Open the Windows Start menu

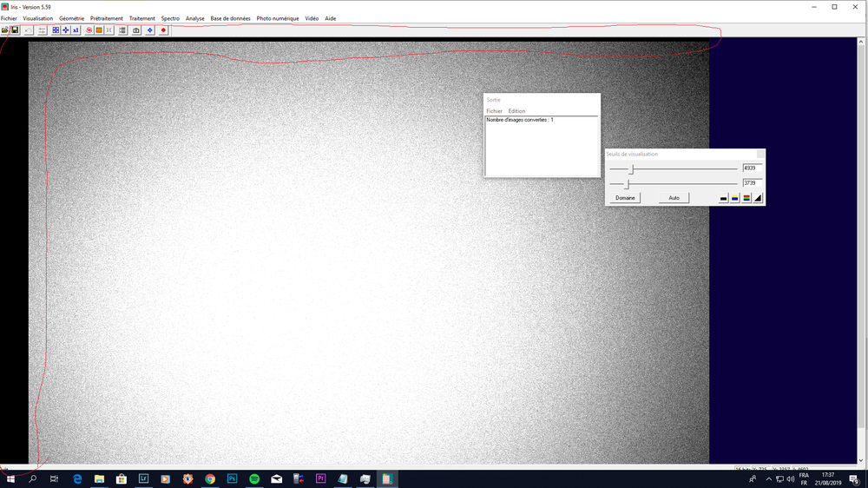click(10, 479)
